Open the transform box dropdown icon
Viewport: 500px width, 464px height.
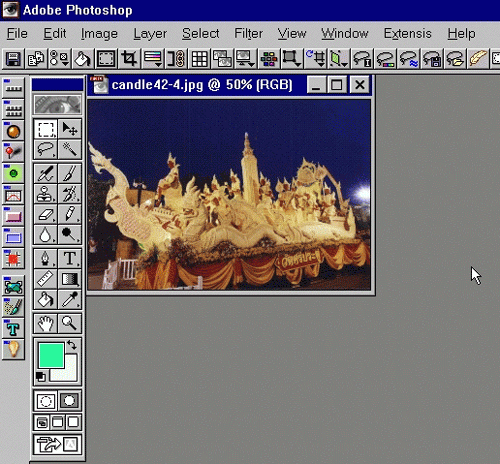[292, 59]
